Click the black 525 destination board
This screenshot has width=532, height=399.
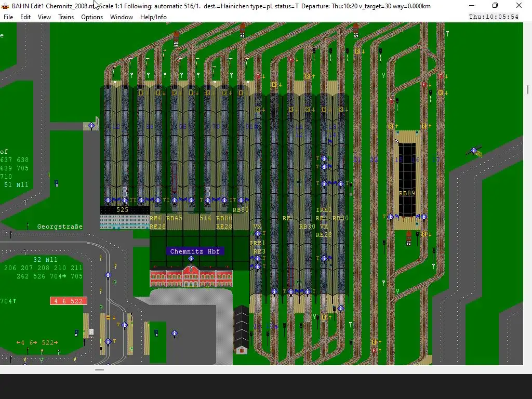[x=125, y=210]
